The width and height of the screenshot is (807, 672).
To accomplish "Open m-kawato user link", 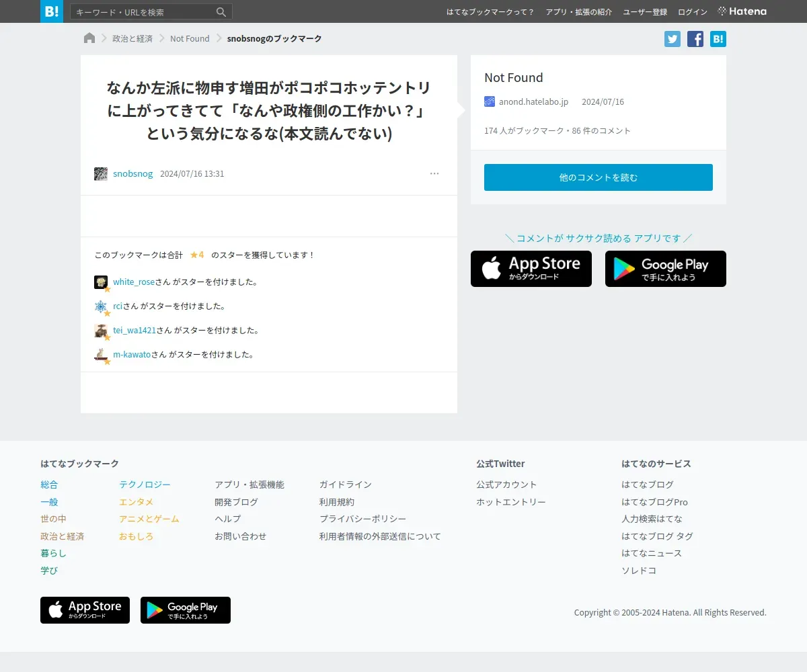I will click(x=132, y=355).
